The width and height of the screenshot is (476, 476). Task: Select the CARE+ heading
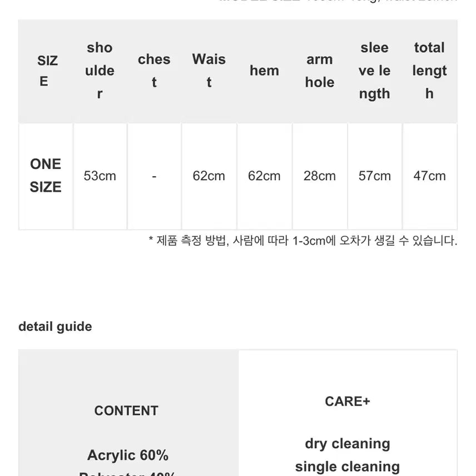pos(348,401)
